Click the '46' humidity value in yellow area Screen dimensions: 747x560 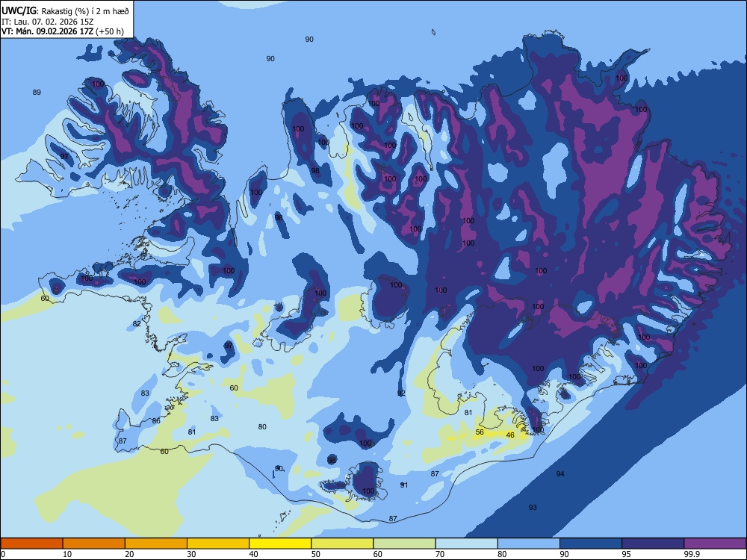point(510,435)
